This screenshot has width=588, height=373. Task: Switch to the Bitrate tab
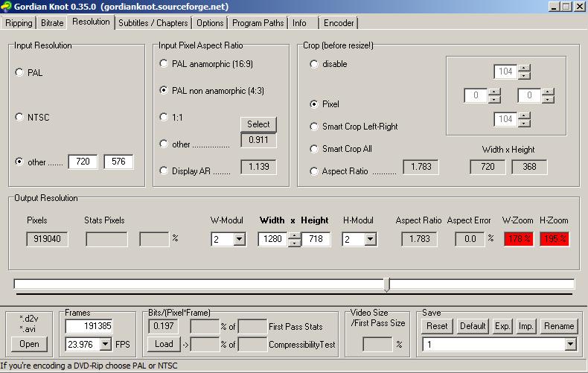(52, 23)
